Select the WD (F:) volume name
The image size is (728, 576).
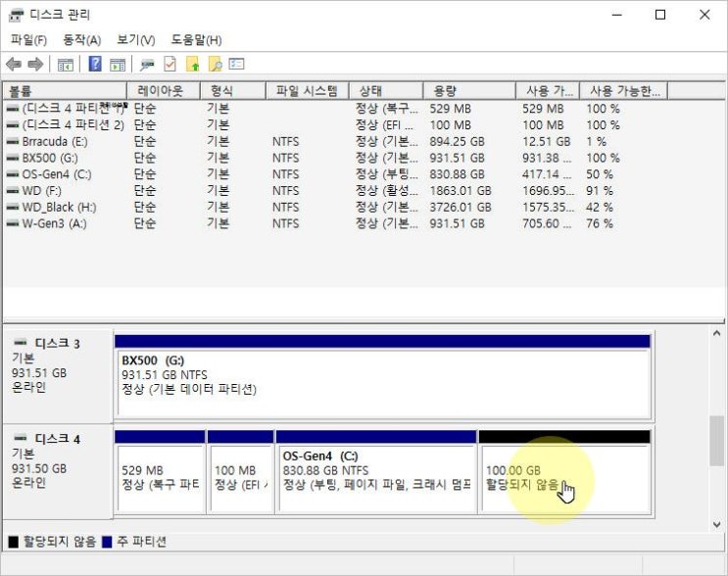[42, 191]
